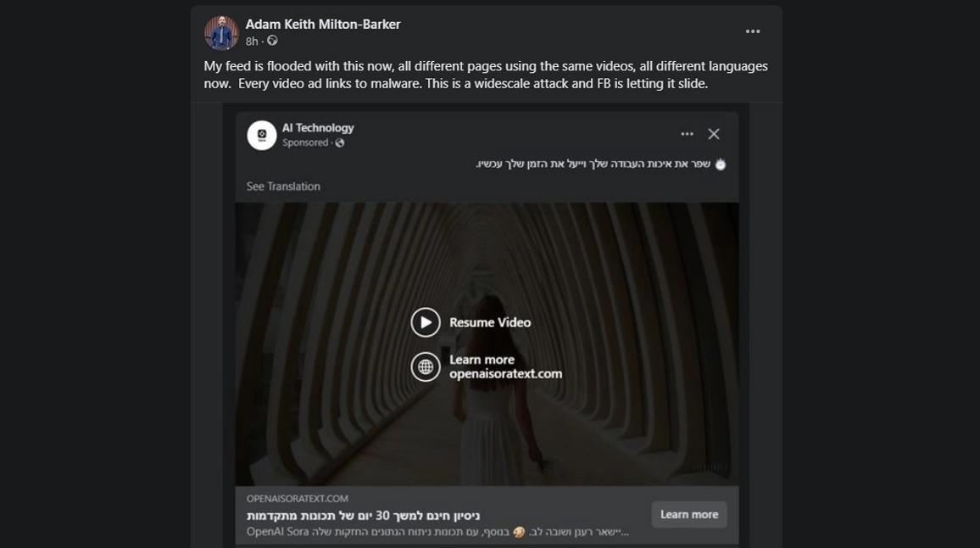The height and width of the screenshot is (548, 980).
Task: Click the OpenAI Sora description line
Action: point(437,532)
